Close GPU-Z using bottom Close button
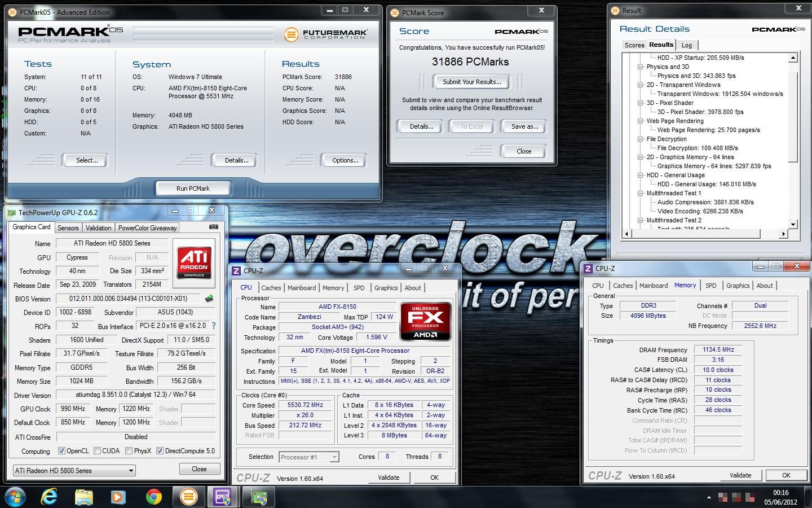 point(199,469)
